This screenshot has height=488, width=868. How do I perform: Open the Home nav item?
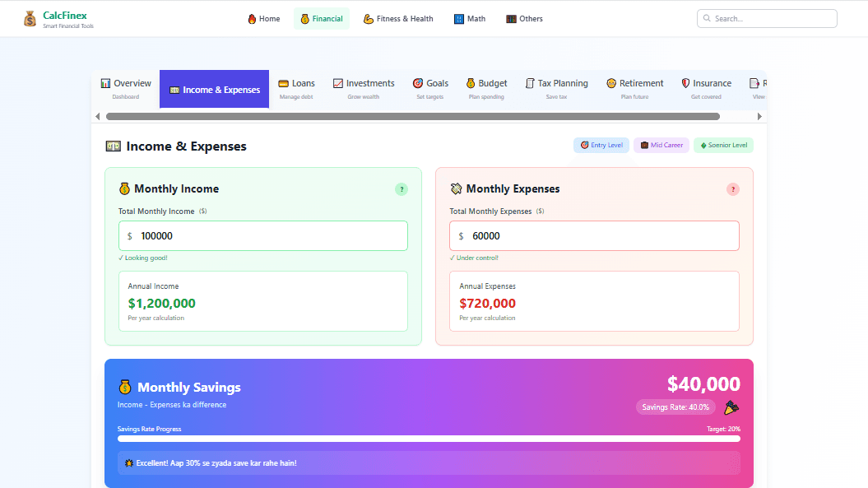point(263,19)
